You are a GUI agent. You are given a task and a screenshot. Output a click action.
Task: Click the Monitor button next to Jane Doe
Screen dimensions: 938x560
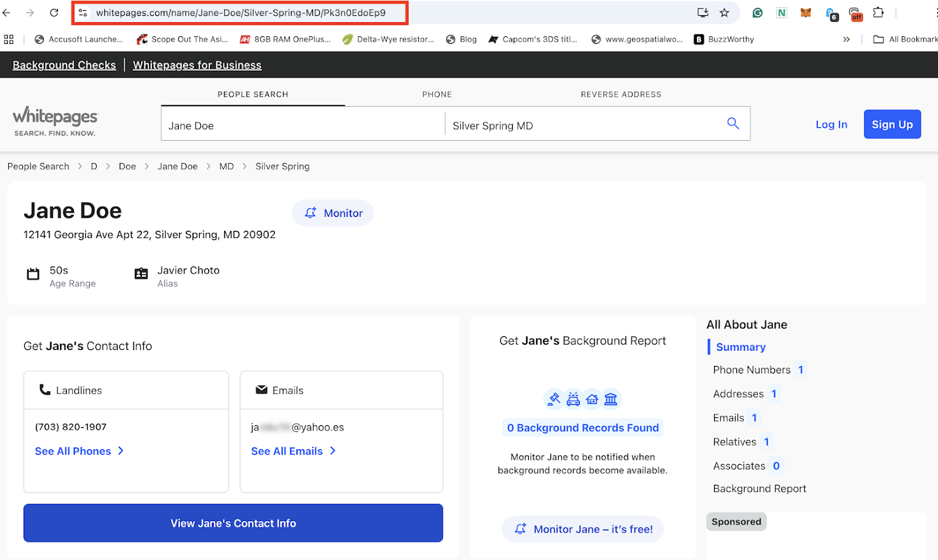[x=333, y=213]
